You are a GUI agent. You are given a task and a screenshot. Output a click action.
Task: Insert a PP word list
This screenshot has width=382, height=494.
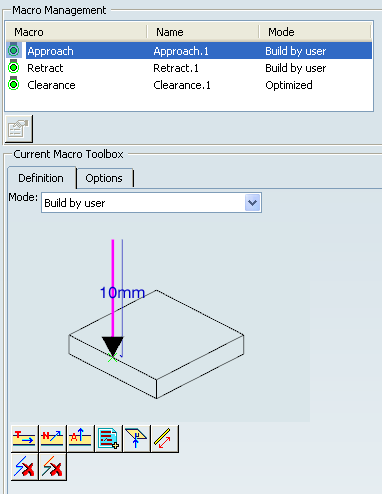[x=109, y=439]
